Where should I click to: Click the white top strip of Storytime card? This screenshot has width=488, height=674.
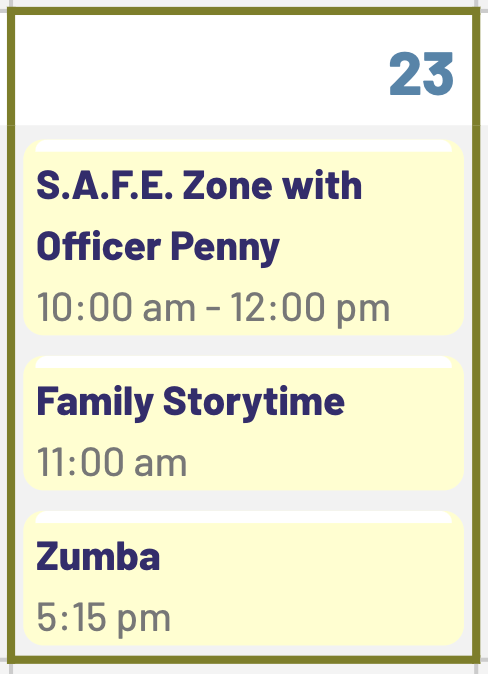[243, 363]
